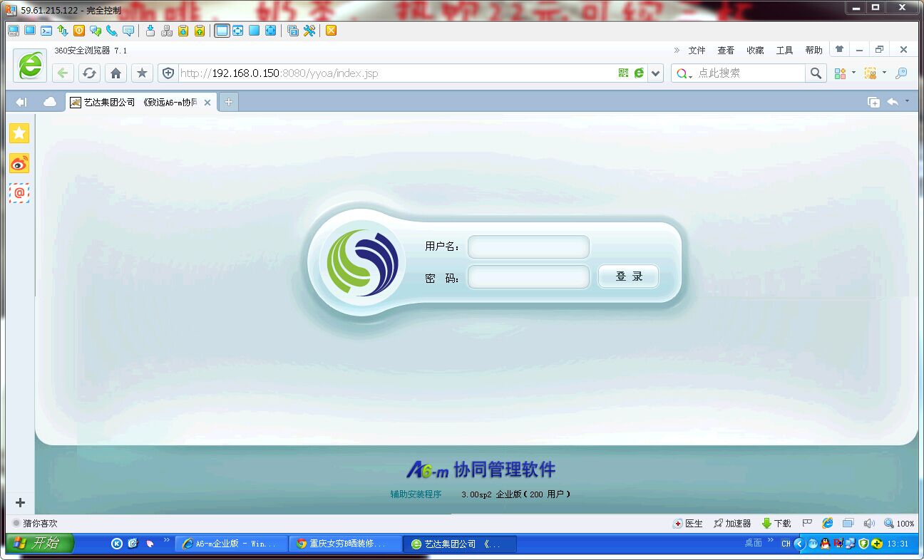Click the 登录 login button
Viewport: 924px width, 560px height.
click(x=628, y=276)
